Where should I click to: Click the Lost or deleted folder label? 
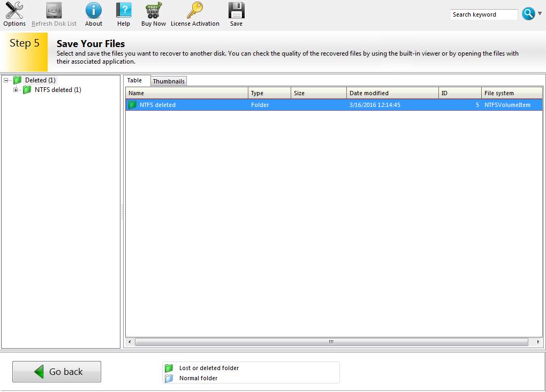(x=209, y=368)
